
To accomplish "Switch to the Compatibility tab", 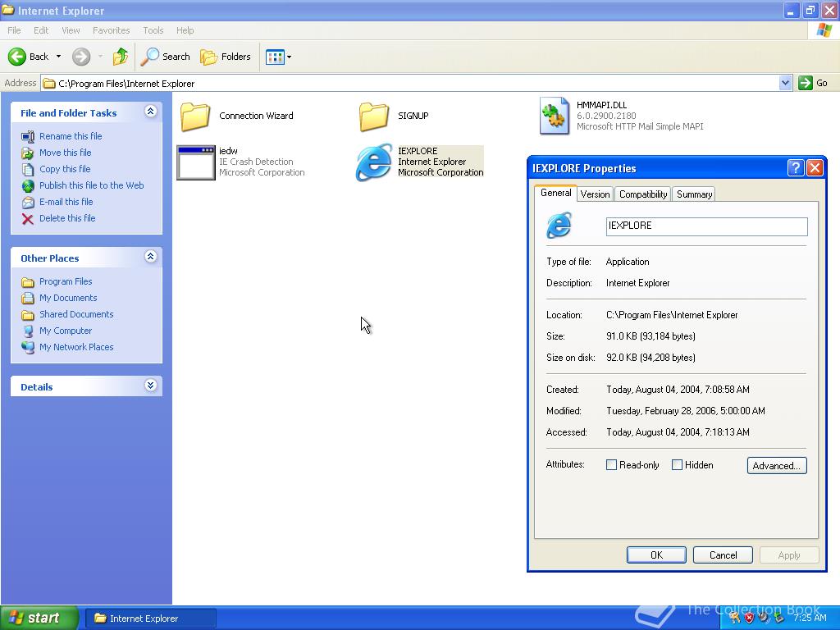I will coord(643,194).
